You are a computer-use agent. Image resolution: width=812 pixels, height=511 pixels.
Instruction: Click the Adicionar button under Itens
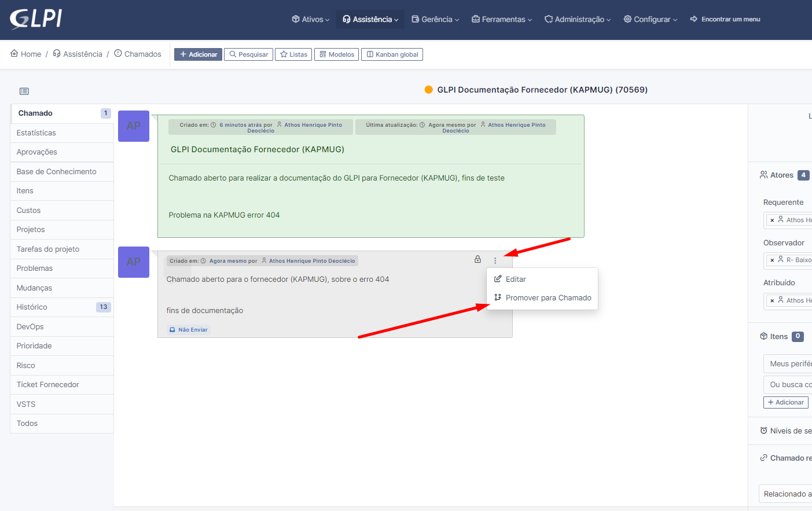pyautogui.click(x=786, y=402)
